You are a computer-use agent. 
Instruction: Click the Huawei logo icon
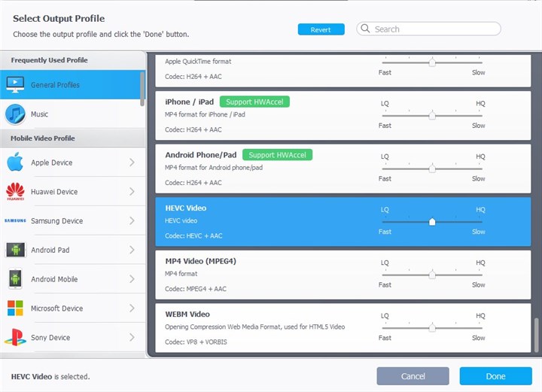click(x=15, y=191)
